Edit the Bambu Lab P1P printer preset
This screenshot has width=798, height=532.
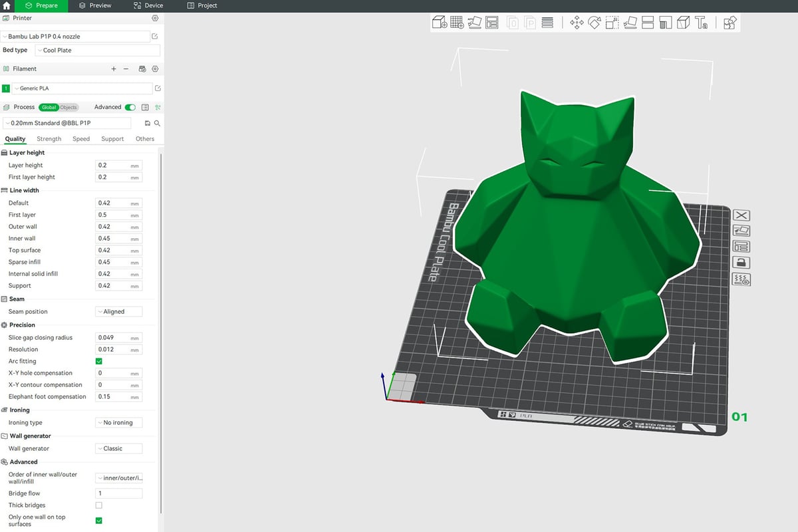click(x=156, y=37)
